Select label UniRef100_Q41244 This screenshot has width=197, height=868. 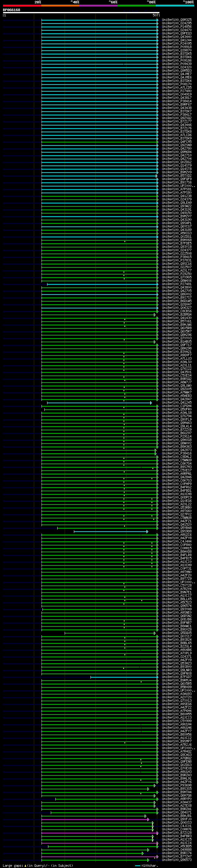coord(177,40)
